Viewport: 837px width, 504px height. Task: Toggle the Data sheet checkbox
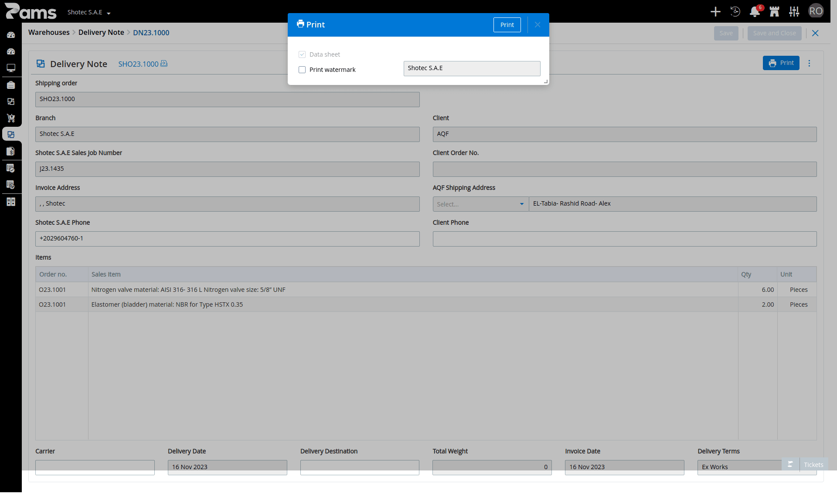[302, 54]
